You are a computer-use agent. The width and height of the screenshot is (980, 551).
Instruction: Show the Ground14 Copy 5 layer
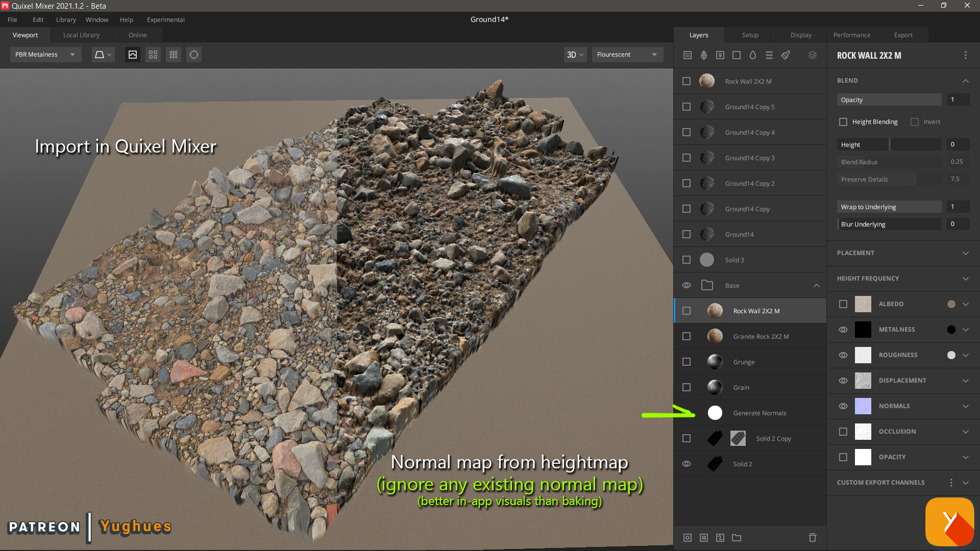pyautogui.click(x=687, y=107)
